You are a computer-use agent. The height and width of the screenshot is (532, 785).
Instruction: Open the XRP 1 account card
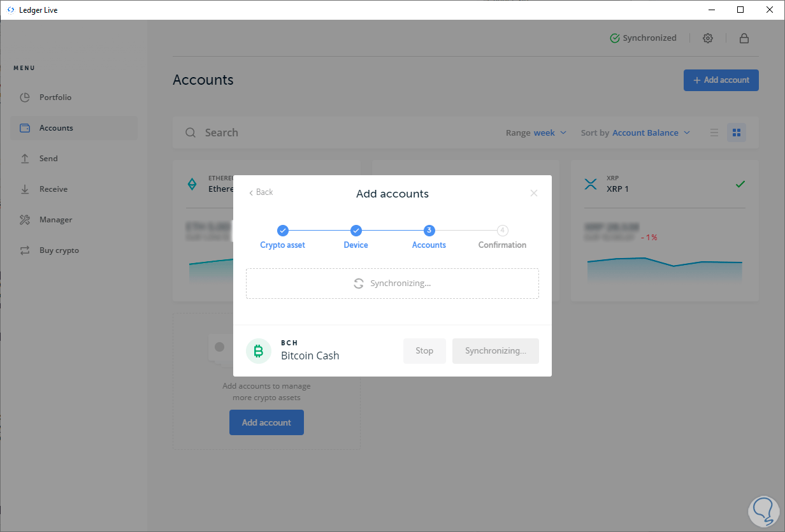coord(665,231)
